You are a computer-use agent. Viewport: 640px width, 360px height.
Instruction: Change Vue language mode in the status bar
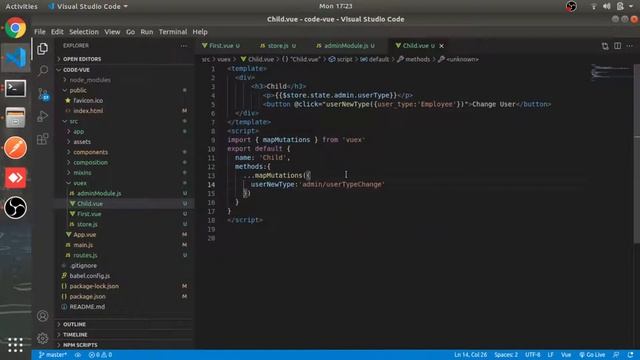pyautogui.click(x=566, y=355)
